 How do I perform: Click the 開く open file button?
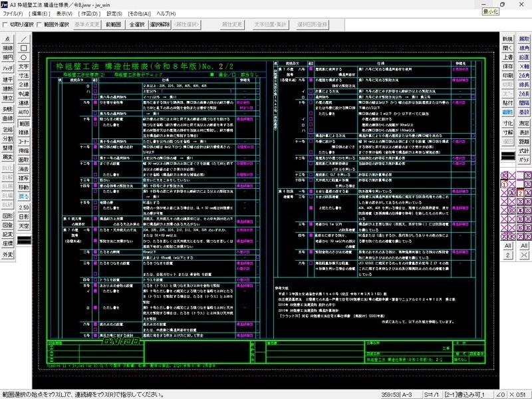pos(508,48)
